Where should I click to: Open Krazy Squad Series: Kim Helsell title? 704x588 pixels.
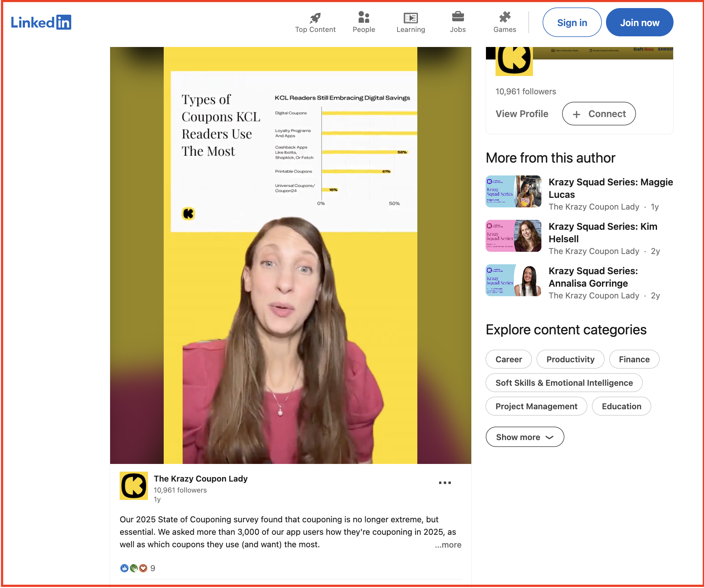click(x=603, y=232)
